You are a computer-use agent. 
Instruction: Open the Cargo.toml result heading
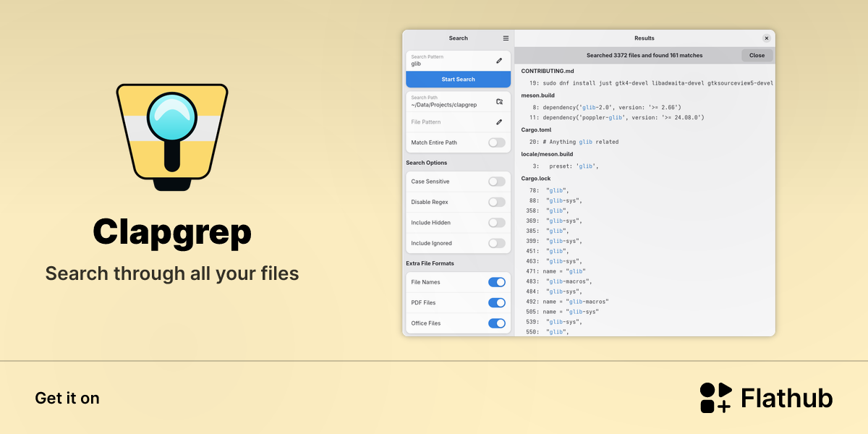[x=537, y=130]
